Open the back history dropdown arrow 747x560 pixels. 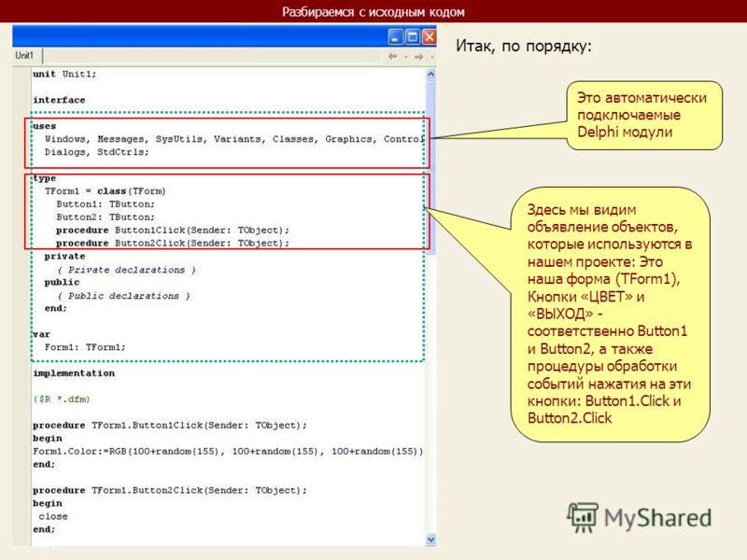click(x=406, y=57)
